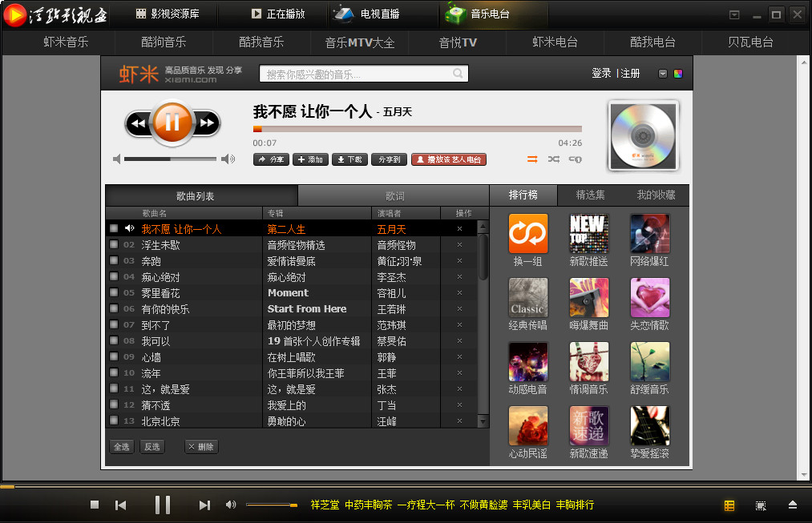Open the 心动民谣 chart icon
This screenshot has width=812, height=523.
527,426
